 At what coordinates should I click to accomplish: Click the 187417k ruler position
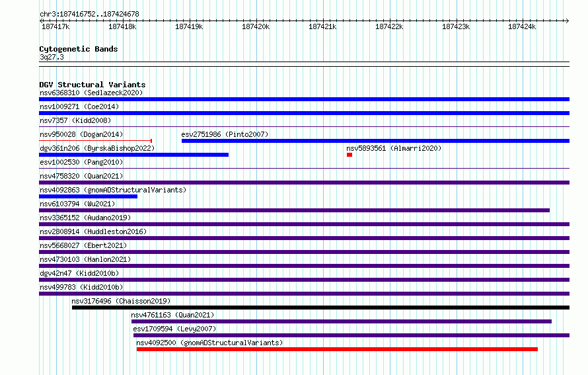55,26
